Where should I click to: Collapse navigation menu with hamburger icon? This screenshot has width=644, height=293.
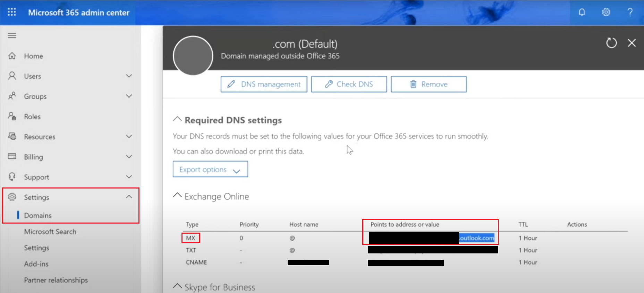(x=12, y=35)
